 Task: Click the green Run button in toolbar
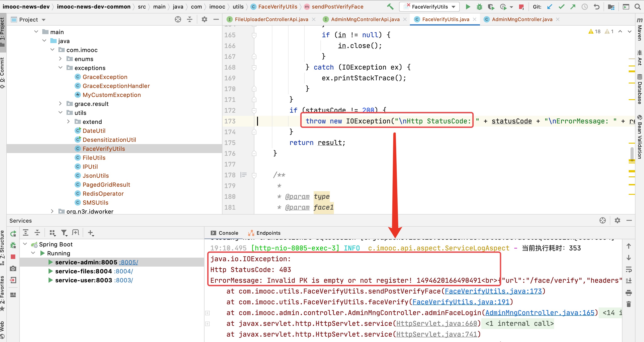tap(468, 7)
